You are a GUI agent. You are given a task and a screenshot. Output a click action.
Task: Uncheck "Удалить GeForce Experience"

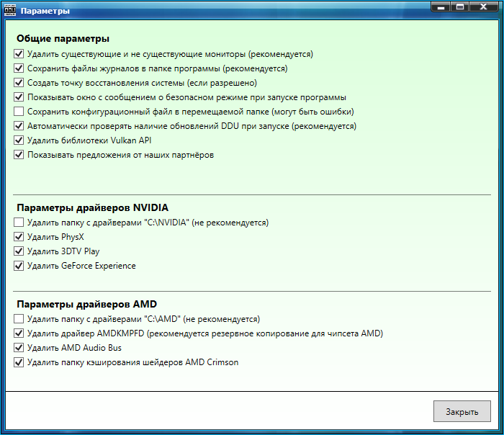[x=19, y=266]
